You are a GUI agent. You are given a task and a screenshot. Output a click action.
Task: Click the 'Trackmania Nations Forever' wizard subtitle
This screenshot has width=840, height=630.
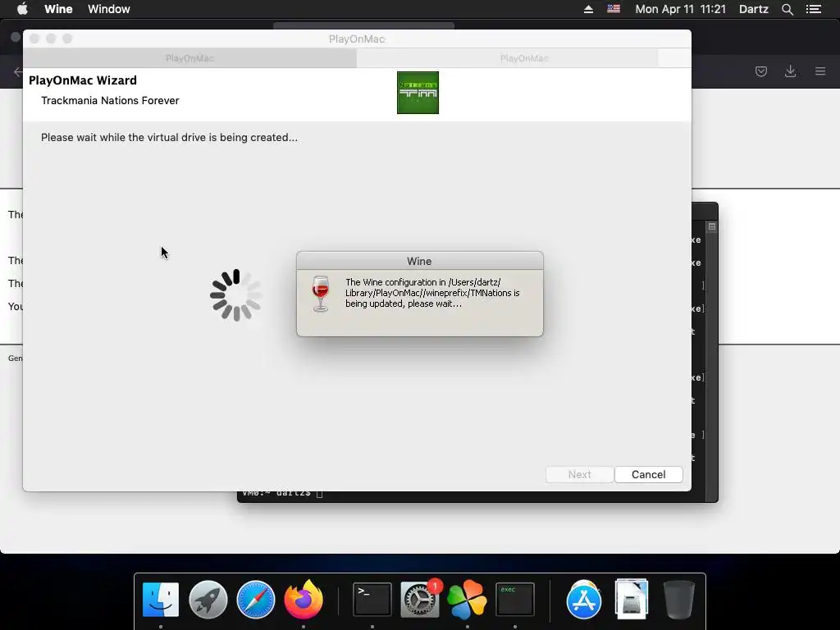coord(110,101)
